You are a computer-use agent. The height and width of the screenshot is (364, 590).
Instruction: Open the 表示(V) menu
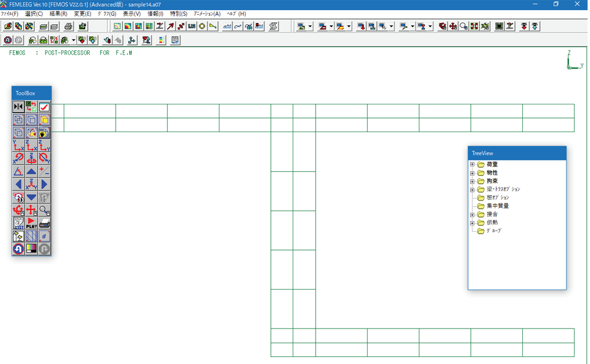[132, 14]
